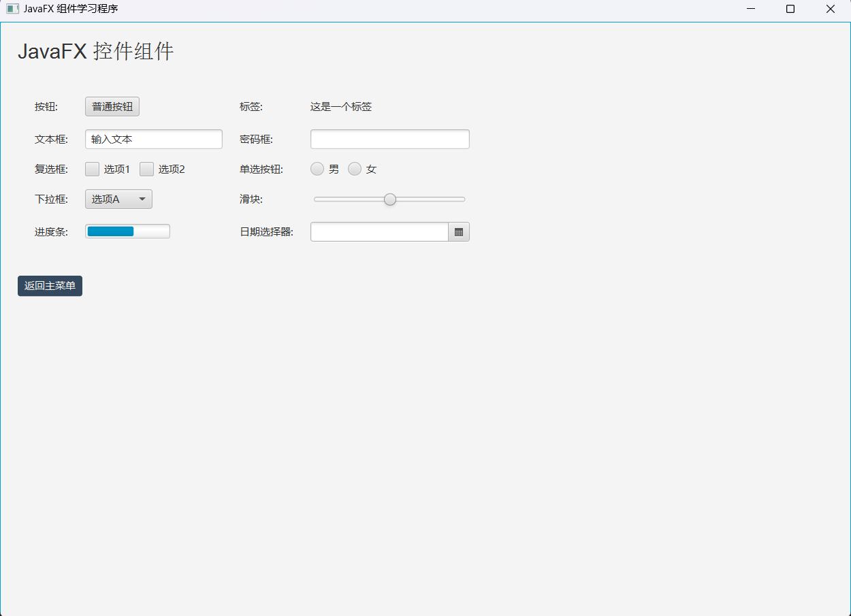
Task: Click the 按钮 row label
Action: click(x=45, y=106)
